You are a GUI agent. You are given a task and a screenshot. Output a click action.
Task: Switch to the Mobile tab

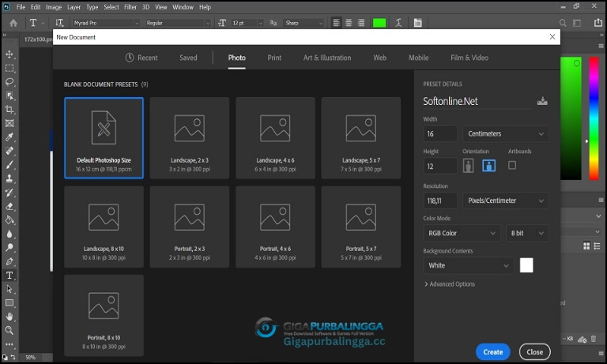[x=418, y=58]
